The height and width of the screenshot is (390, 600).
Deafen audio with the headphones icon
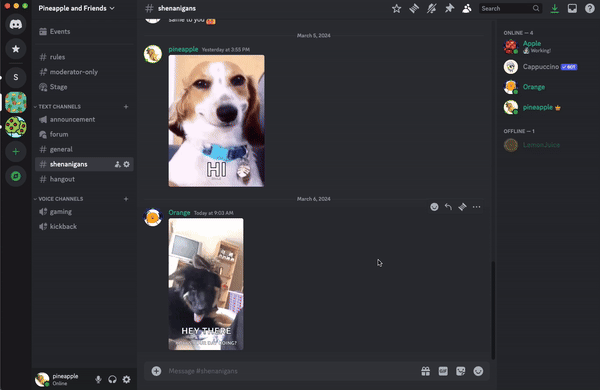tap(112, 379)
